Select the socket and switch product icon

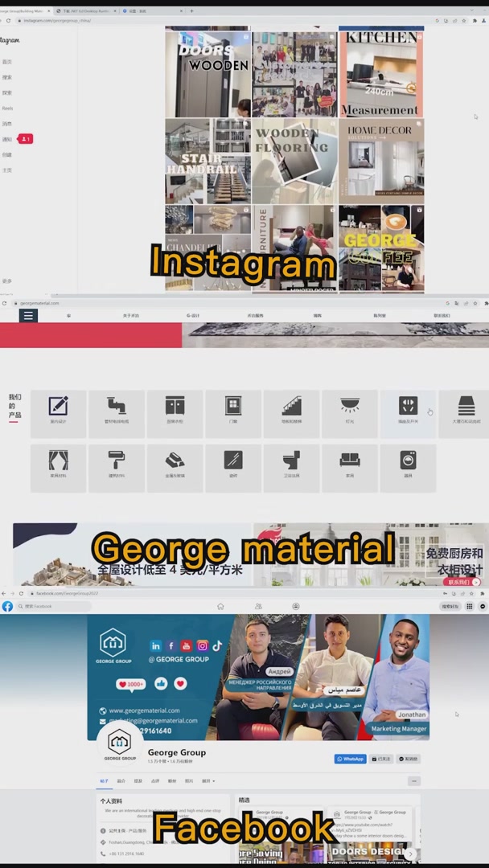click(408, 414)
